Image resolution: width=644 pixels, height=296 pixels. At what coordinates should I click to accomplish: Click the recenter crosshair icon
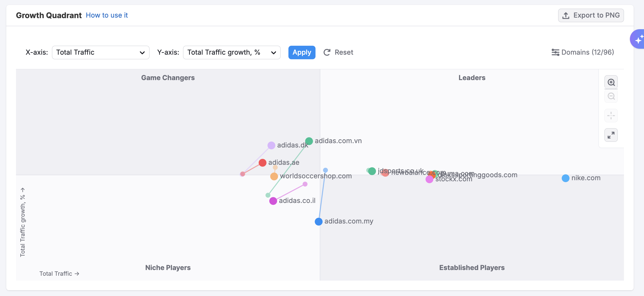(x=611, y=116)
